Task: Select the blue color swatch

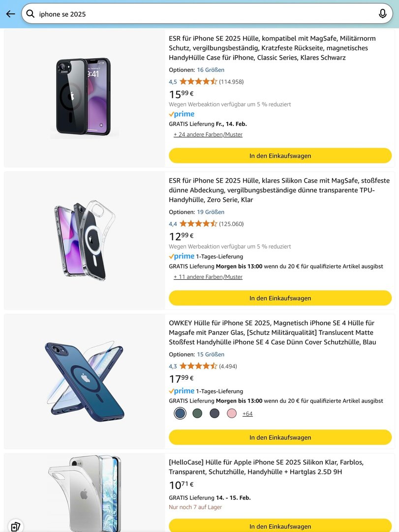Action: 180,414
